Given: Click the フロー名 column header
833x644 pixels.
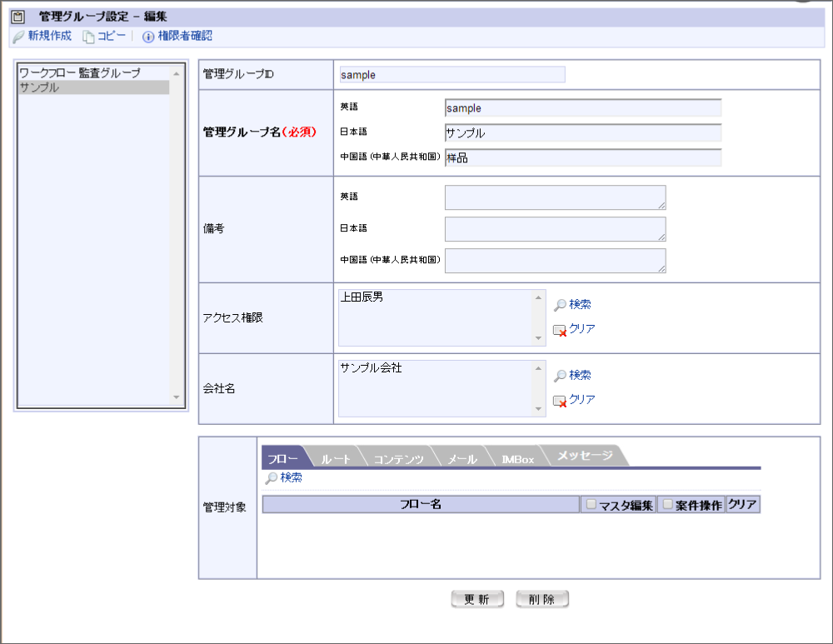Looking at the screenshot, I should pyautogui.click(x=421, y=504).
